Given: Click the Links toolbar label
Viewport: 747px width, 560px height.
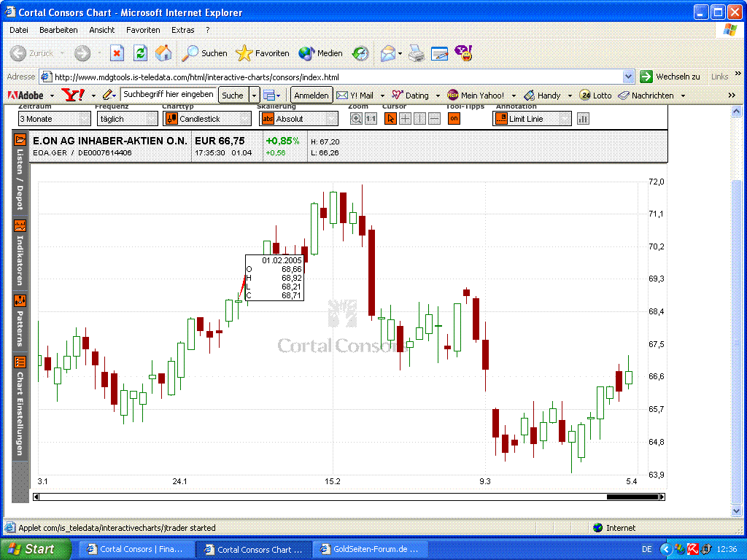Looking at the screenshot, I should tap(719, 77).
